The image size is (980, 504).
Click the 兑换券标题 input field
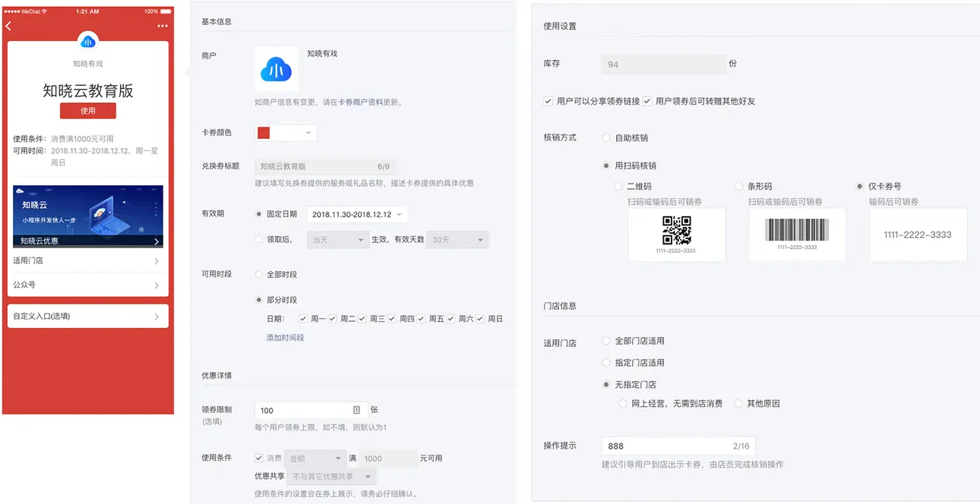tap(324, 165)
